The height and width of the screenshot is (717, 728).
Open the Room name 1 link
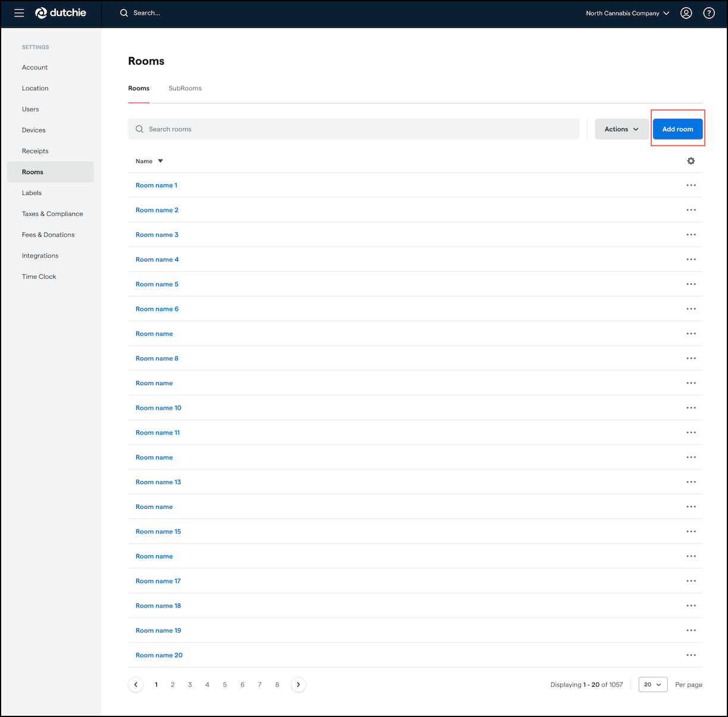[x=156, y=185]
